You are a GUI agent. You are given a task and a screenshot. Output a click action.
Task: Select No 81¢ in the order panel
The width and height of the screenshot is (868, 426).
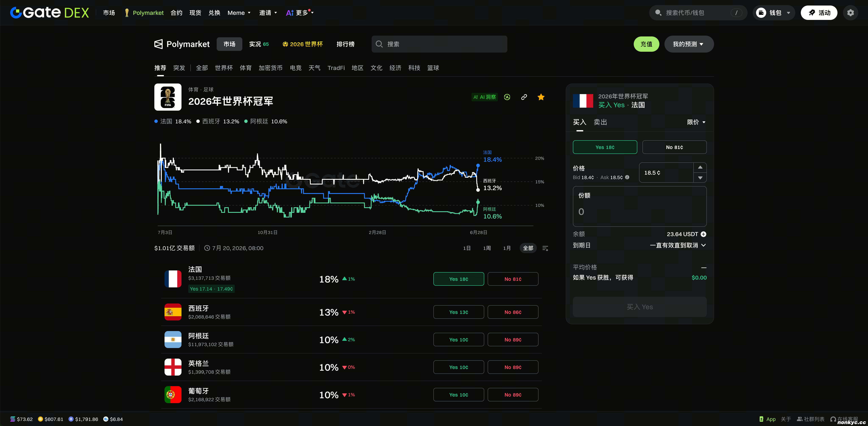click(x=674, y=147)
